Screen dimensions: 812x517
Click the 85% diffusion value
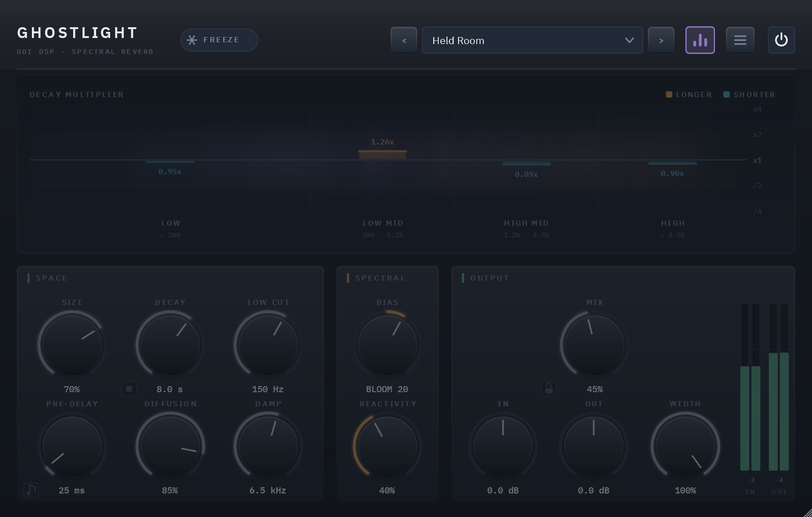pyautogui.click(x=170, y=491)
